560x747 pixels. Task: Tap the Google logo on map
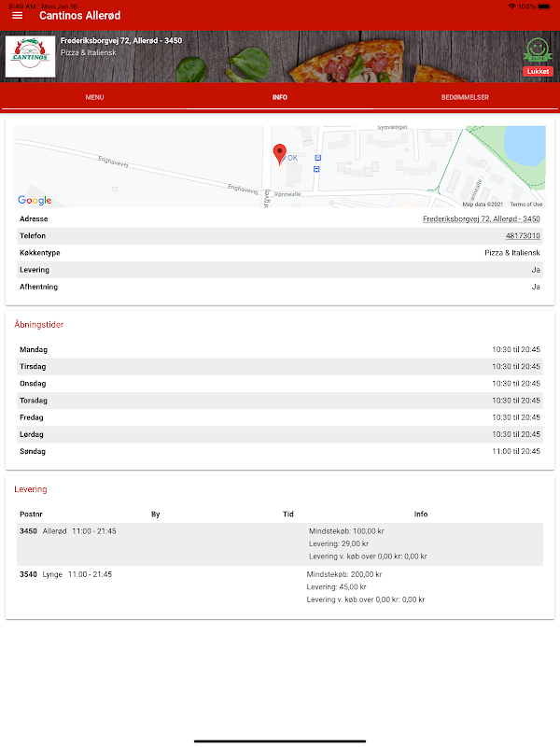pyautogui.click(x=35, y=200)
